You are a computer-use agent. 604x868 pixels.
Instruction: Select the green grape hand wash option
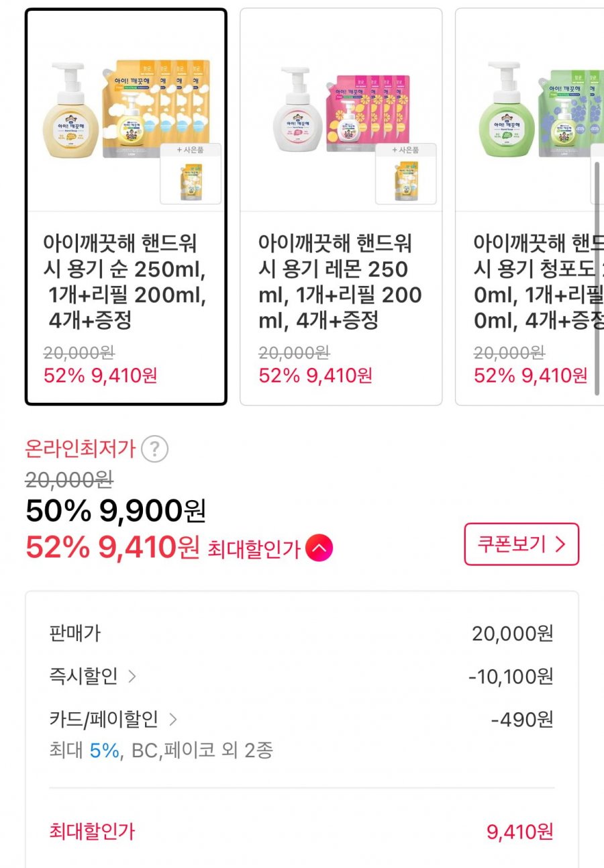[x=530, y=207]
